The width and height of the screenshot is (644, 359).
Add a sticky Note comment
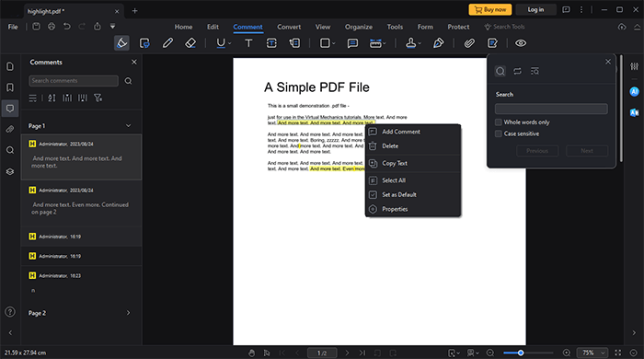coord(352,43)
